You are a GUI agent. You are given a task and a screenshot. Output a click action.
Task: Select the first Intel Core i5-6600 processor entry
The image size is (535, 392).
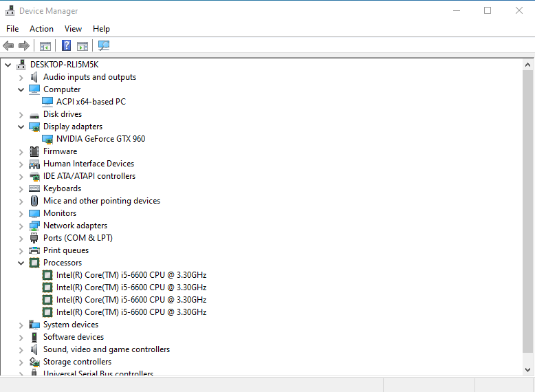(131, 275)
